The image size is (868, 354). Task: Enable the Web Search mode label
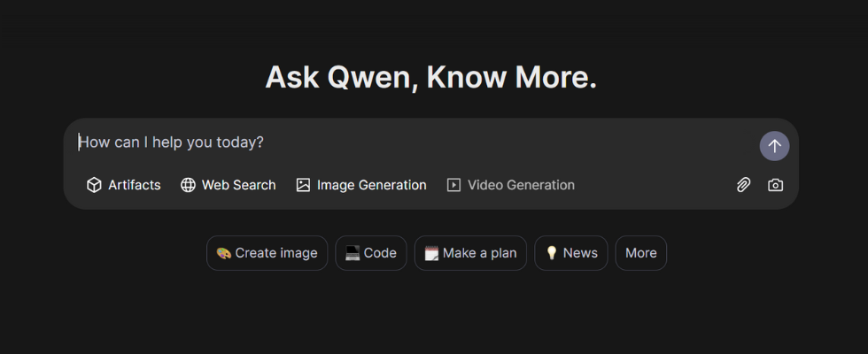[x=238, y=185]
